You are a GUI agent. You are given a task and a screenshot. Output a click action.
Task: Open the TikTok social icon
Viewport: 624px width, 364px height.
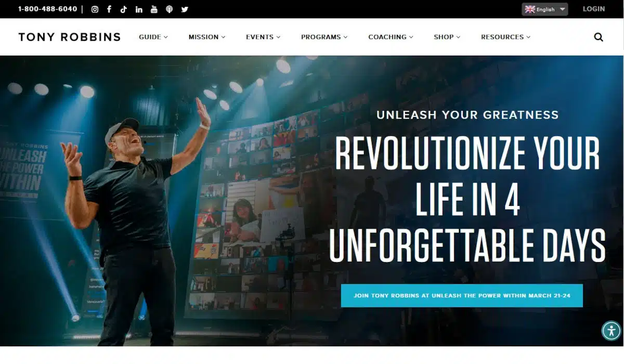124,9
